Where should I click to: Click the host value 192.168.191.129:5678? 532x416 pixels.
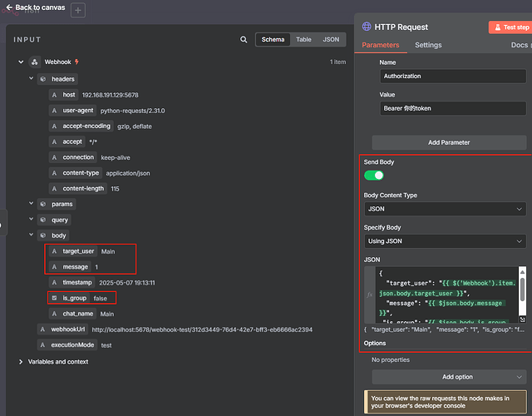[x=111, y=95]
